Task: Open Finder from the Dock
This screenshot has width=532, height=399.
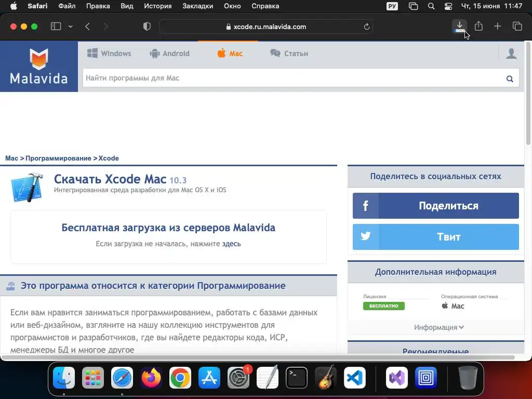Action: point(64,378)
